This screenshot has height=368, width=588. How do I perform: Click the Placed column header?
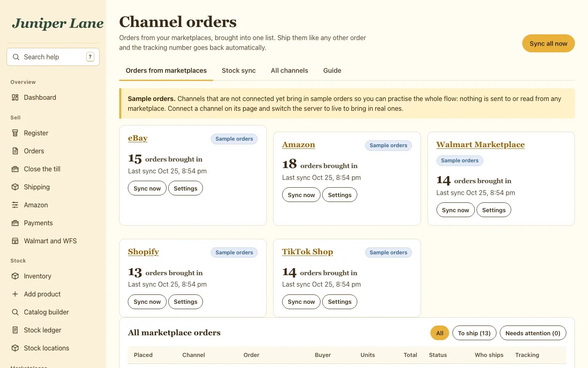tap(143, 355)
